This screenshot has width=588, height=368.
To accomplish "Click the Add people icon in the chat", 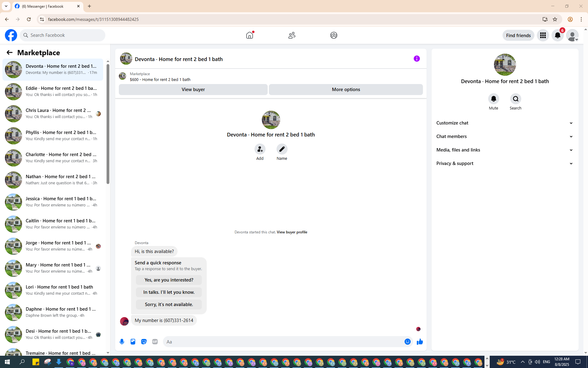I will 260,149.
